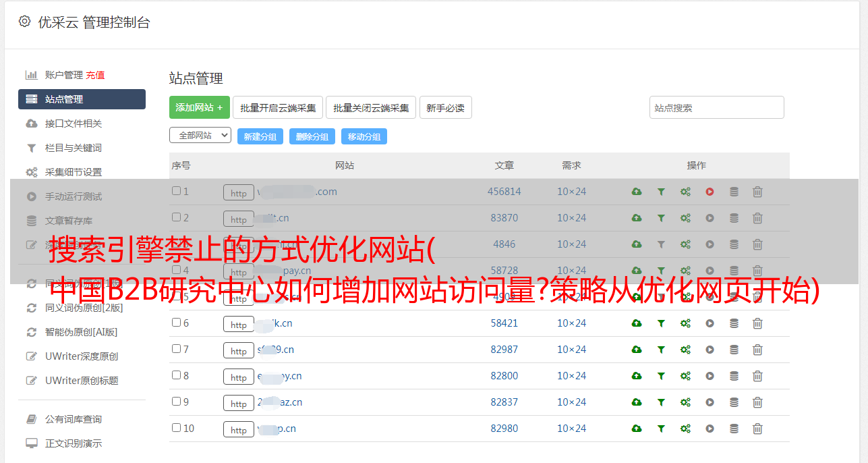Click the 删除分组 button
The height and width of the screenshot is (463, 868).
pyautogui.click(x=312, y=136)
